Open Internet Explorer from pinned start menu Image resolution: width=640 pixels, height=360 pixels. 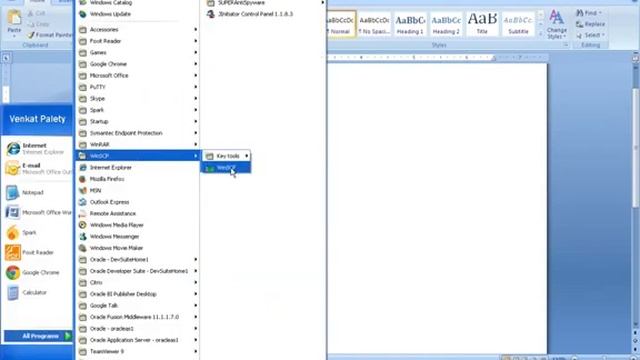coord(38,149)
